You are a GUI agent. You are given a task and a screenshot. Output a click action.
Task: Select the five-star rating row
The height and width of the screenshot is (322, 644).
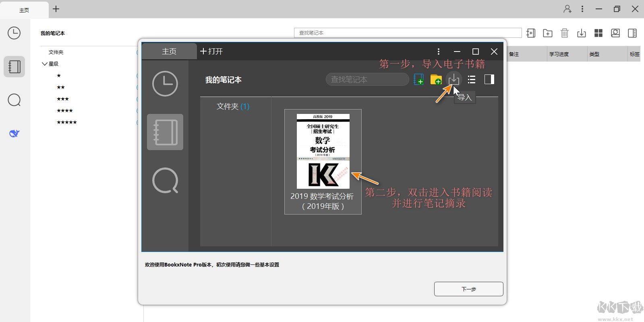click(x=67, y=122)
